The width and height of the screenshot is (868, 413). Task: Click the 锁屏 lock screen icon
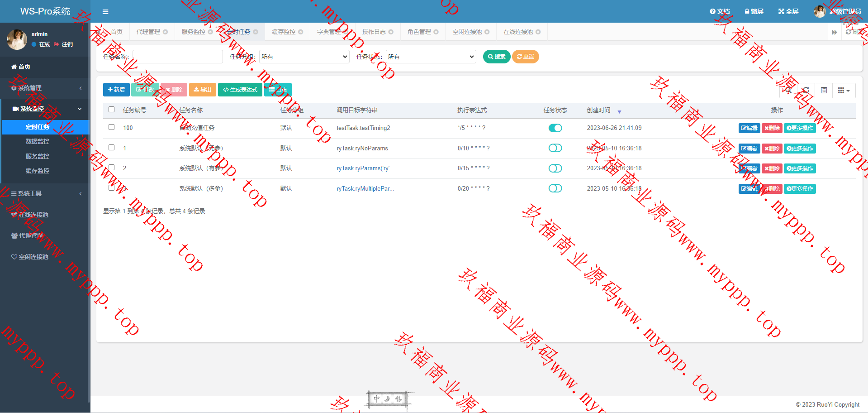tap(754, 11)
